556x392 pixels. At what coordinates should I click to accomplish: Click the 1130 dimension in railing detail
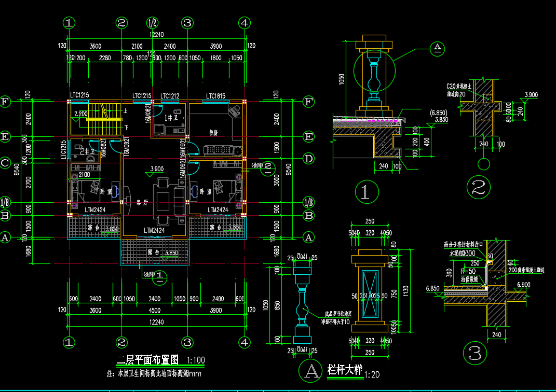point(405,291)
